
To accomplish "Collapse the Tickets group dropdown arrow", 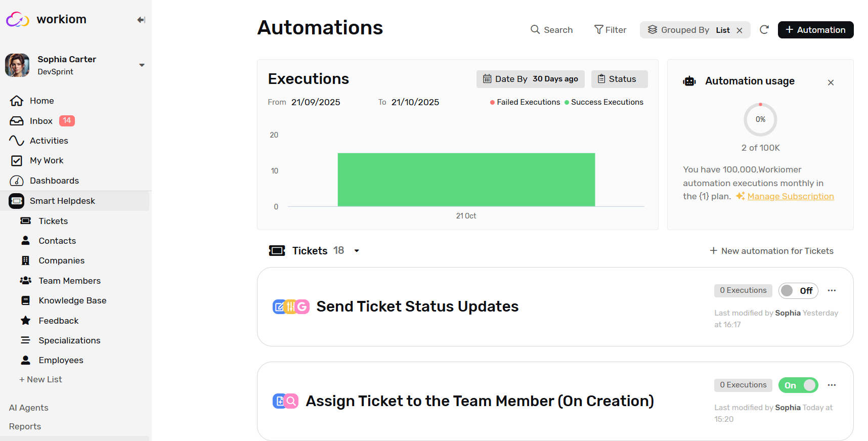I will click(x=357, y=251).
